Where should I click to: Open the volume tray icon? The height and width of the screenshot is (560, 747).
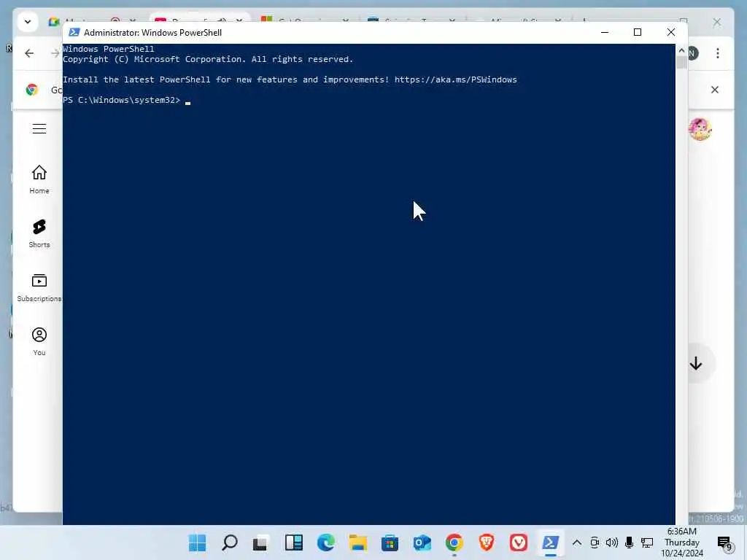click(x=612, y=542)
